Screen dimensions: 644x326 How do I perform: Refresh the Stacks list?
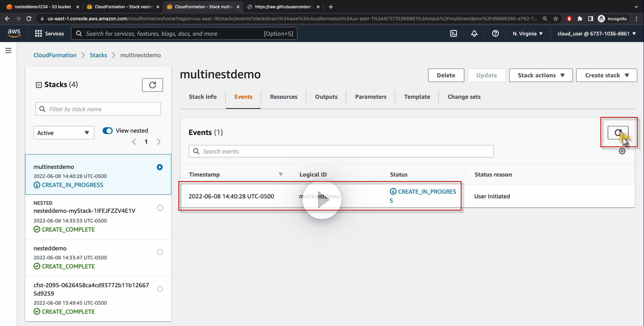152,85
